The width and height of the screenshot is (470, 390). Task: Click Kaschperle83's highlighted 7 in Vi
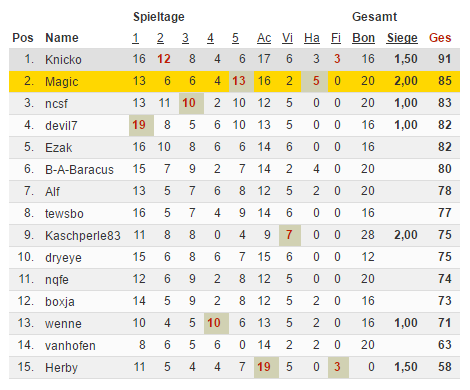coord(290,235)
